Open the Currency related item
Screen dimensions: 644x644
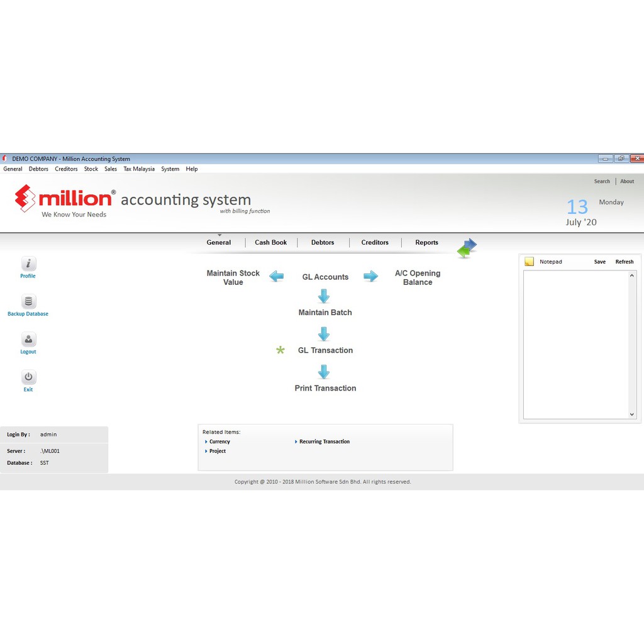click(x=219, y=442)
